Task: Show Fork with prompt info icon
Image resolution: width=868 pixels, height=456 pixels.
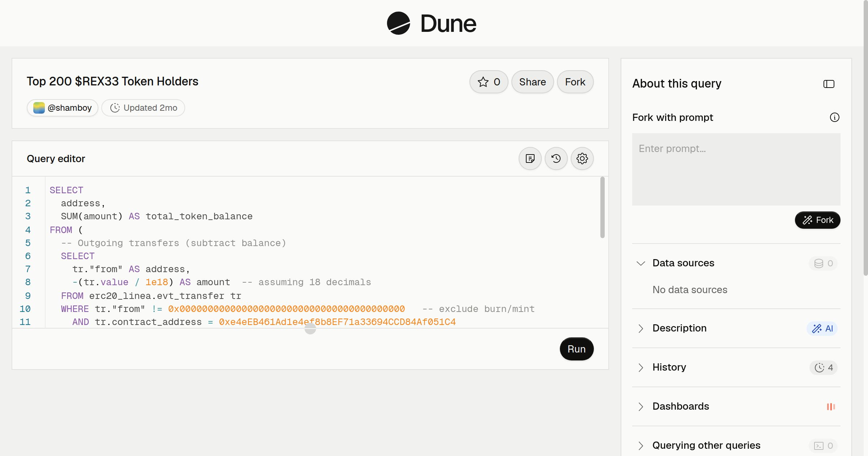Action: 835,117
